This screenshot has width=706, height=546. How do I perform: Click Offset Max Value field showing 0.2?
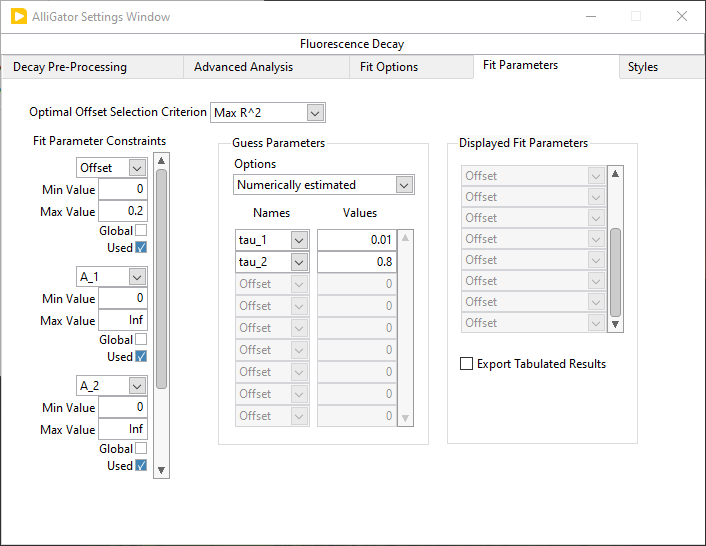[123, 211]
